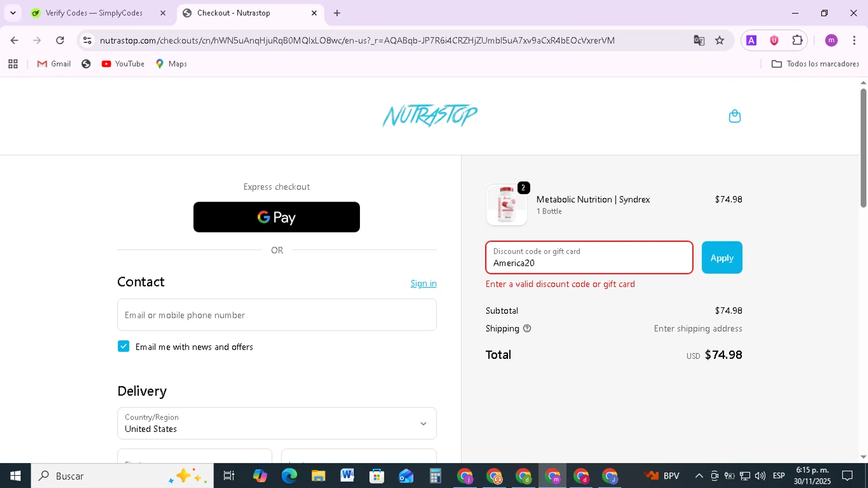
Task: Open the volume control in system tray
Action: [760, 476]
